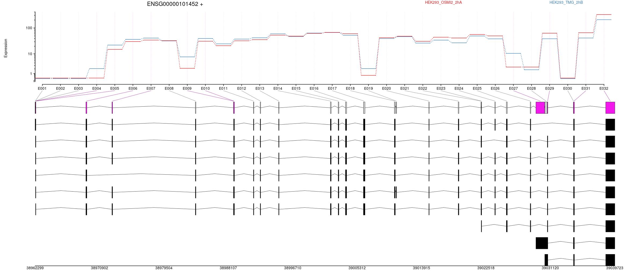
Task: Click exon label E026
Action: pyautogui.click(x=495, y=88)
